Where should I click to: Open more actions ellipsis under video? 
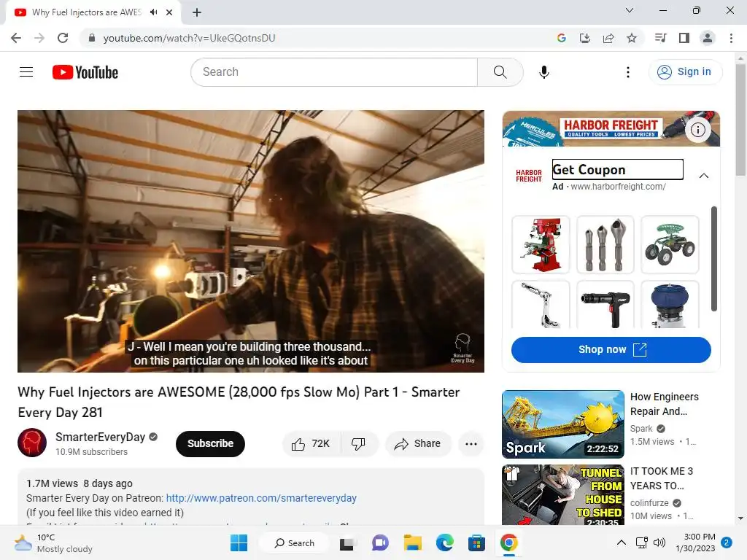coord(471,444)
